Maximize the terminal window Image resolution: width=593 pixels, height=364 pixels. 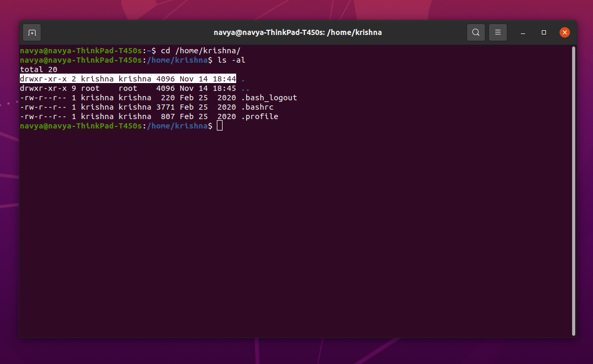544,32
